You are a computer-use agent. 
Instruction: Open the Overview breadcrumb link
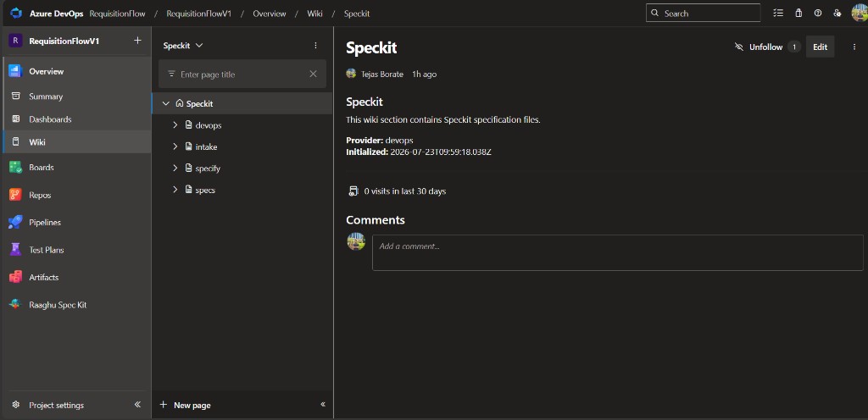pyautogui.click(x=270, y=14)
